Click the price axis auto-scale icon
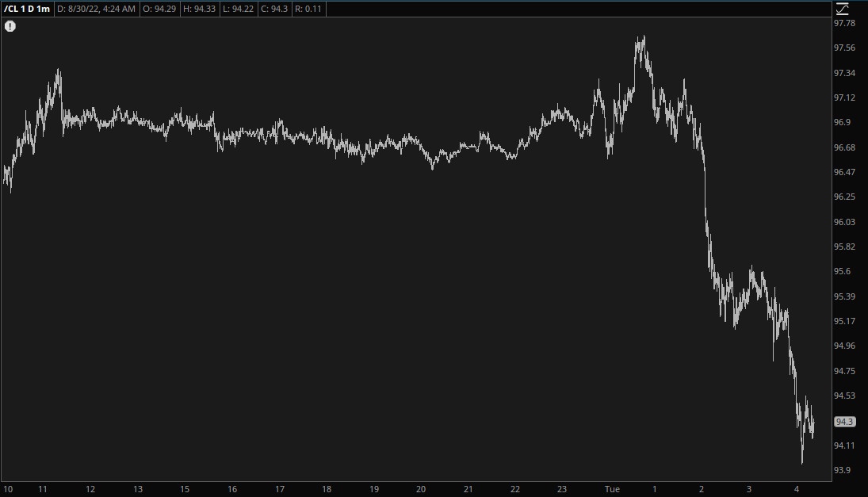The width and height of the screenshot is (868, 497). click(x=842, y=9)
